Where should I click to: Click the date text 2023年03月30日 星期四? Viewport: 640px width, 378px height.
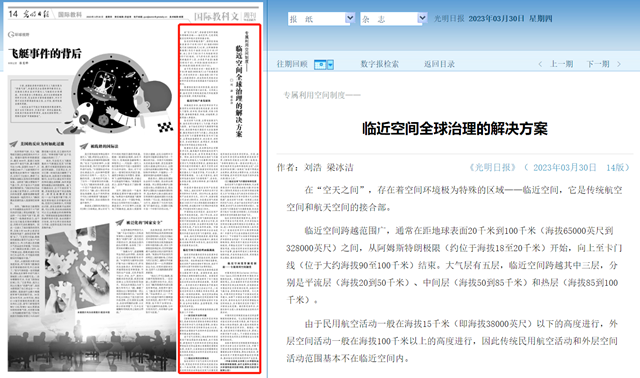[510, 18]
